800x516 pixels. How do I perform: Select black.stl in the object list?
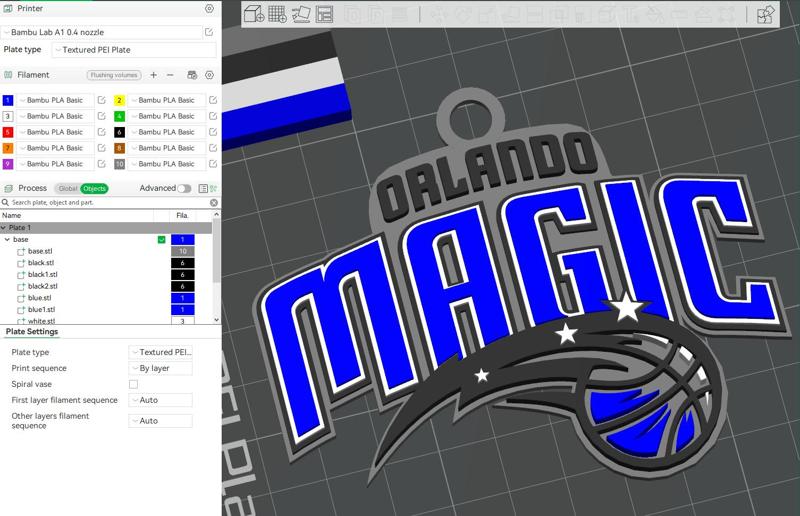[x=41, y=263]
